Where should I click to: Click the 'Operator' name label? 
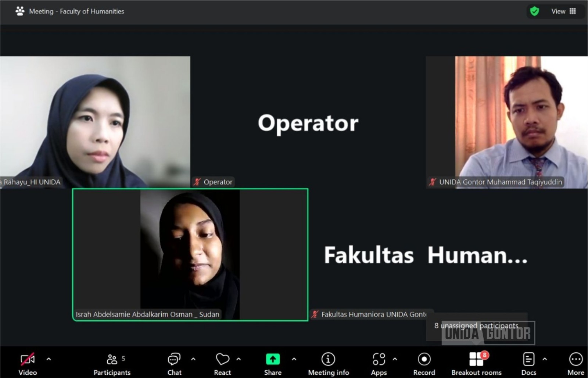click(218, 182)
